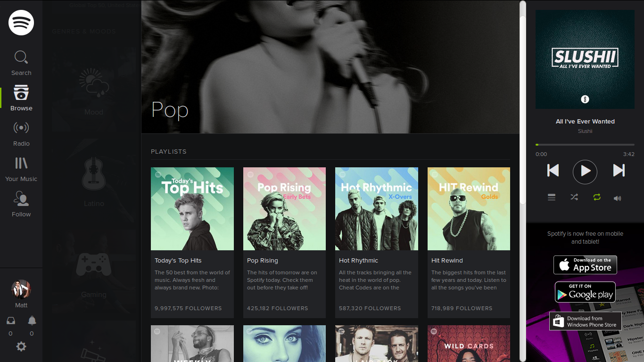Click the Hit Rewind title text
Image resolution: width=644 pixels, height=362 pixels.
[x=447, y=260]
